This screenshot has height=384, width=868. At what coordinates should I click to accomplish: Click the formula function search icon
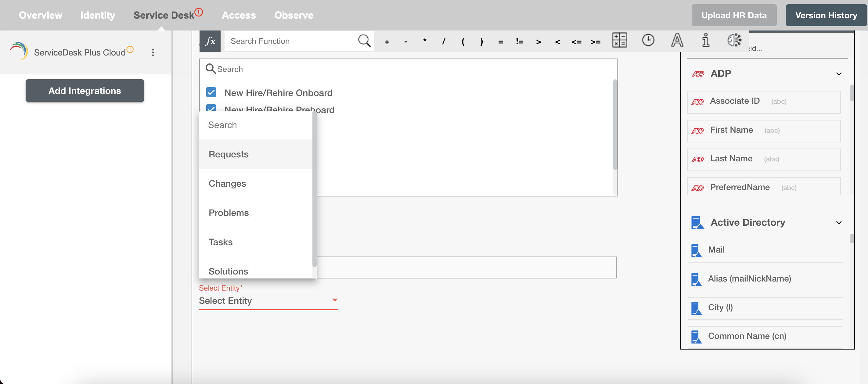pyautogui.click(x=365, y=40)
